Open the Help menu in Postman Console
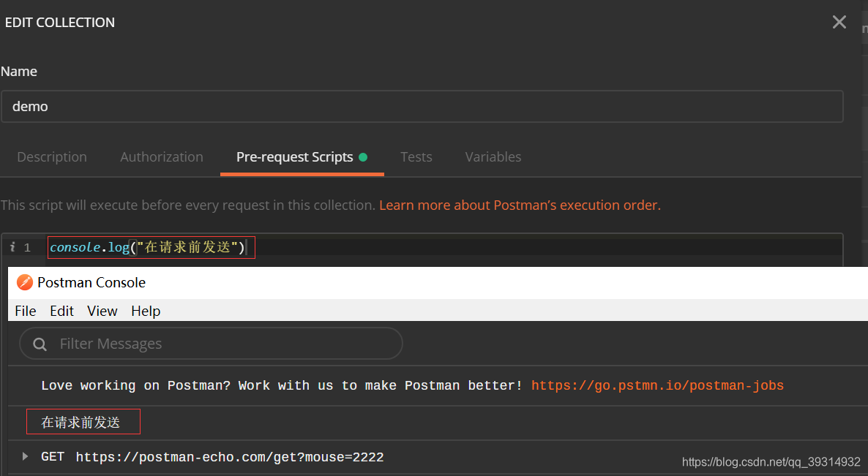 click(146, 311)
